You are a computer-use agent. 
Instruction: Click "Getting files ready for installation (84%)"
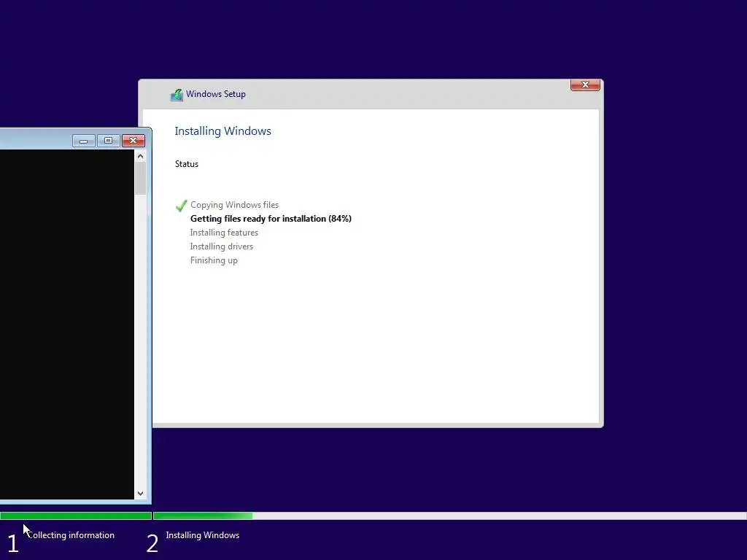(x=271, y=219)
